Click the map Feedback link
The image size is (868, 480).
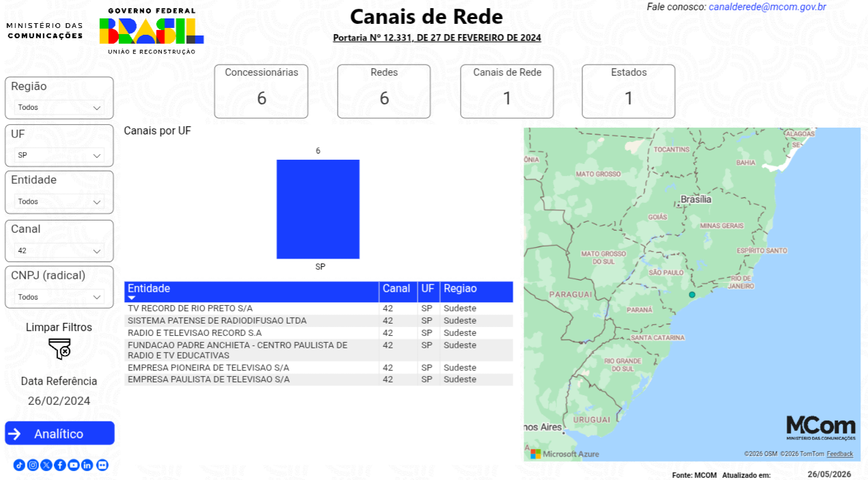(x=839, y=454)
